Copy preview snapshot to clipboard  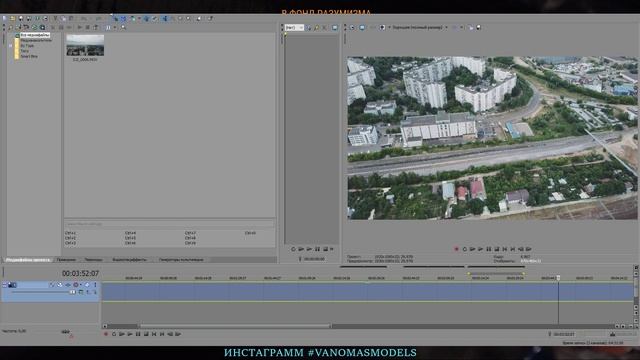[471, 27]
